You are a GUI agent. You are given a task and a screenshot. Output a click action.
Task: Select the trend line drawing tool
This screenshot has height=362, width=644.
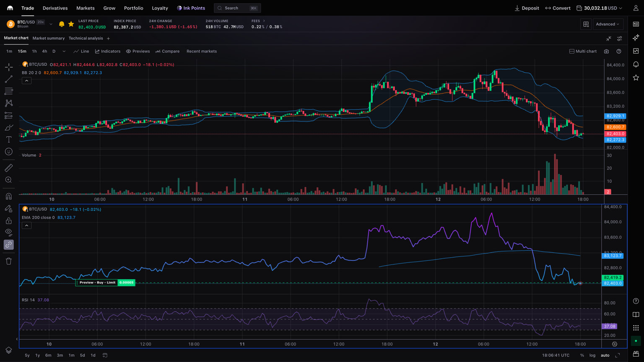point(9,79)
